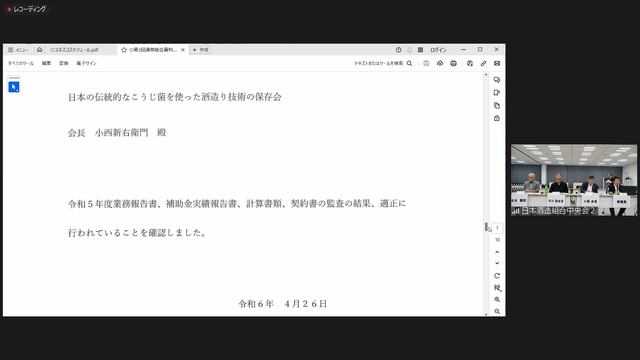Open the comments panel icon
Image resolution: width=640 pixels, height=360 pixels.
coord(497,80)
